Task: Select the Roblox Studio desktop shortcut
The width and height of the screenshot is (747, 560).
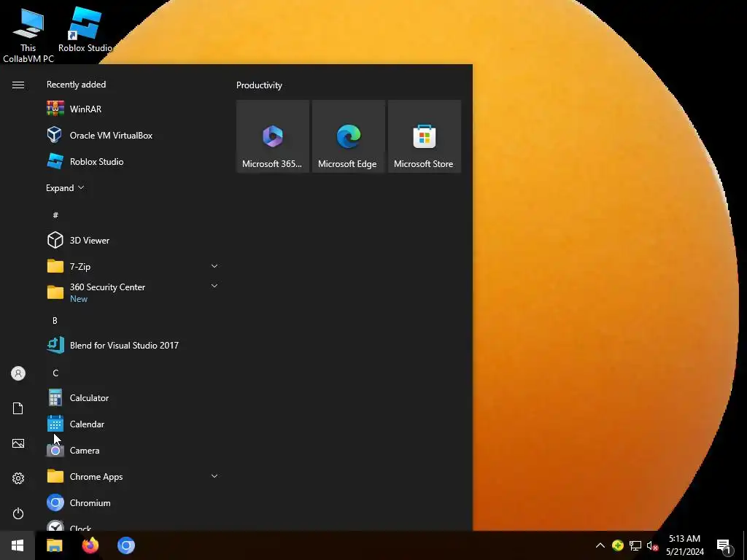Action: [85, 29]
